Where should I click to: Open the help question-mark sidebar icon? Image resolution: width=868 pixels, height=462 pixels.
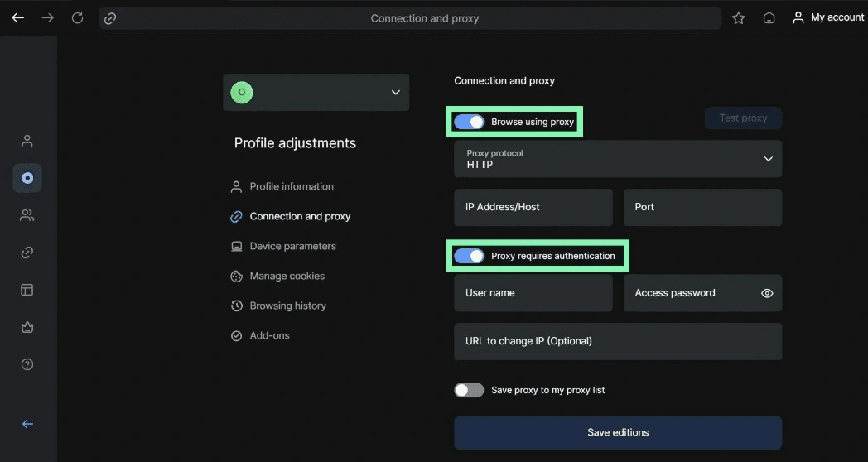(27, 364)
